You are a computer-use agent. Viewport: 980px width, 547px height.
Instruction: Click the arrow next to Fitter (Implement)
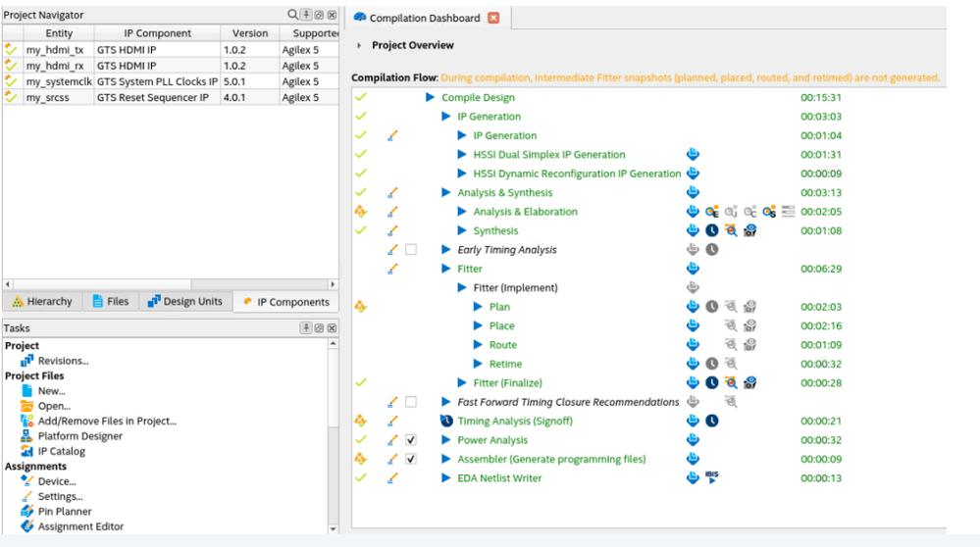pos(463,288)
